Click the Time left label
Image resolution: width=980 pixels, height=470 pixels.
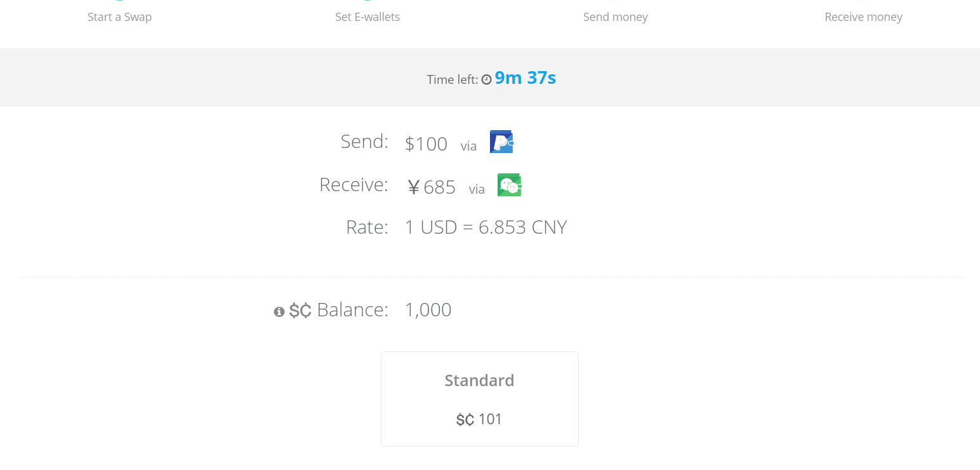[x=453, y=80]
